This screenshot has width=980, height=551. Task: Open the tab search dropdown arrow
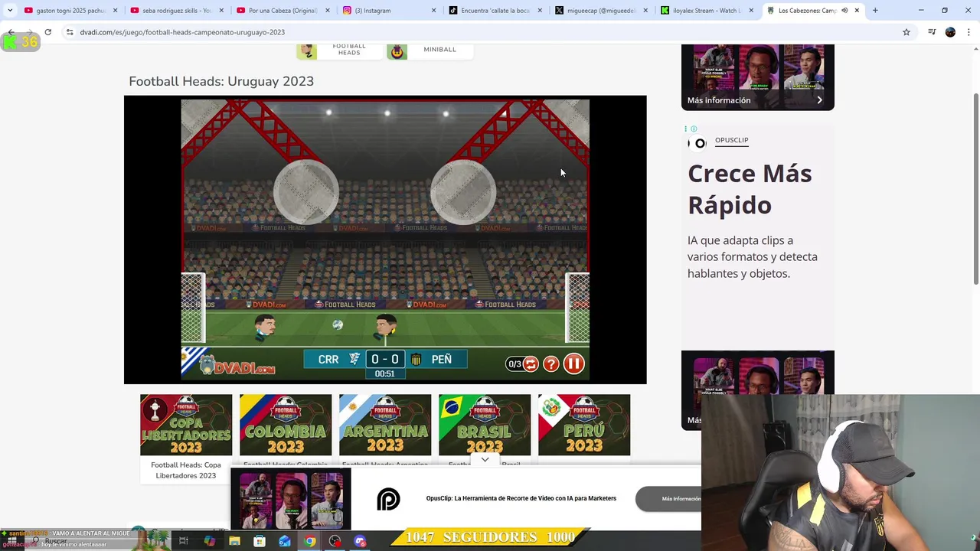click(x=10, y=11)
